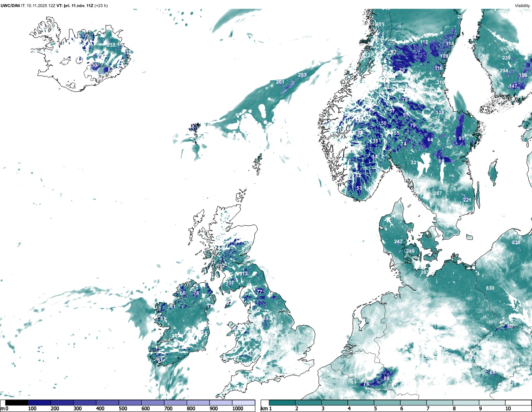This screenshot has height=412, width=532.
Task: Select the '116' value in northern Sweden
Action: (439, 68)
